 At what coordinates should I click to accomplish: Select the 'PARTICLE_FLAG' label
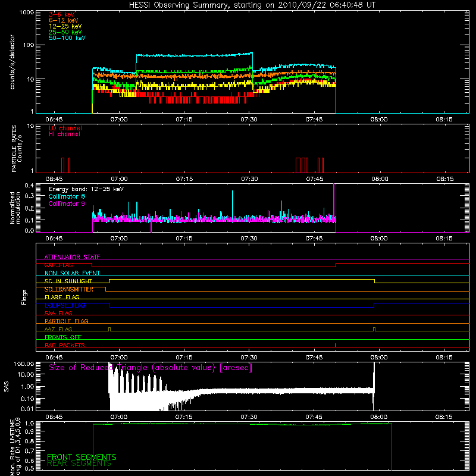click(67, 321)
